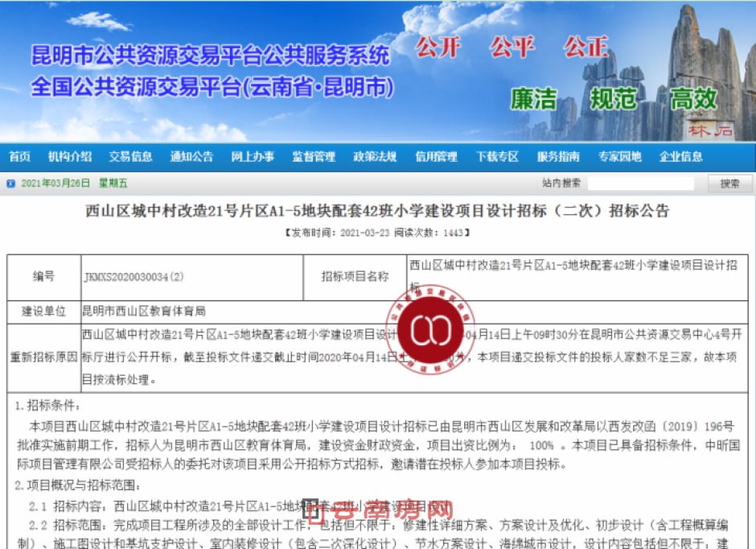Click the 信用管理 navigation item
The height and width of the screenshot is (549, 756).
click(436, 157)
